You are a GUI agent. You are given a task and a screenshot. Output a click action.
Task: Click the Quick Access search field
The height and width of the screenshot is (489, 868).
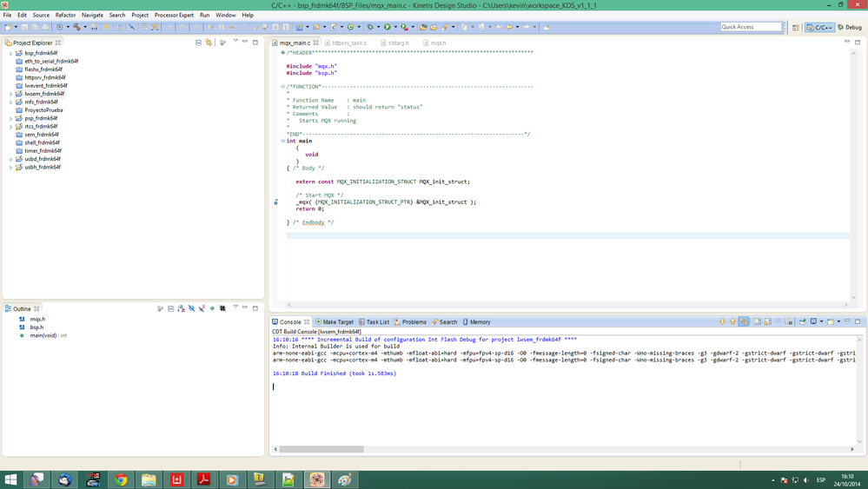(x=751, y=27)
